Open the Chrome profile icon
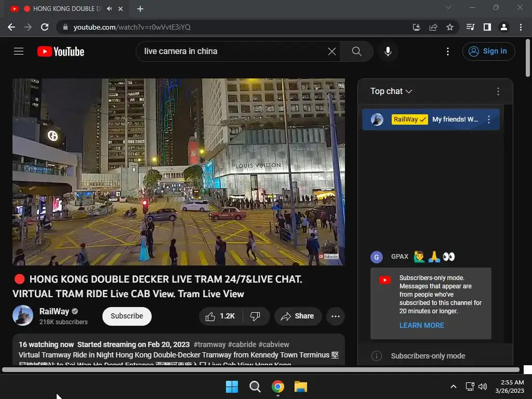Image resolution: width=532 pixels, height=399 pixels. tap(504, 27)
